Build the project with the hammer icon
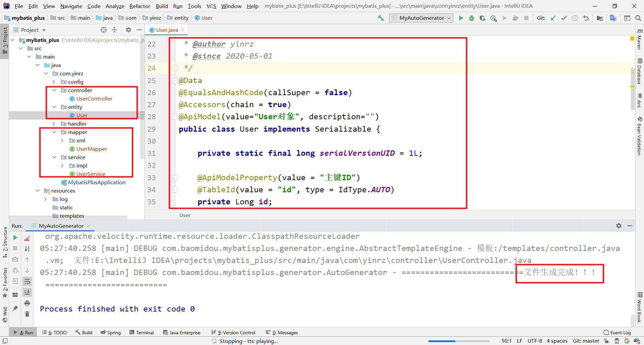The image size is (644, 345). coord(381,18)
